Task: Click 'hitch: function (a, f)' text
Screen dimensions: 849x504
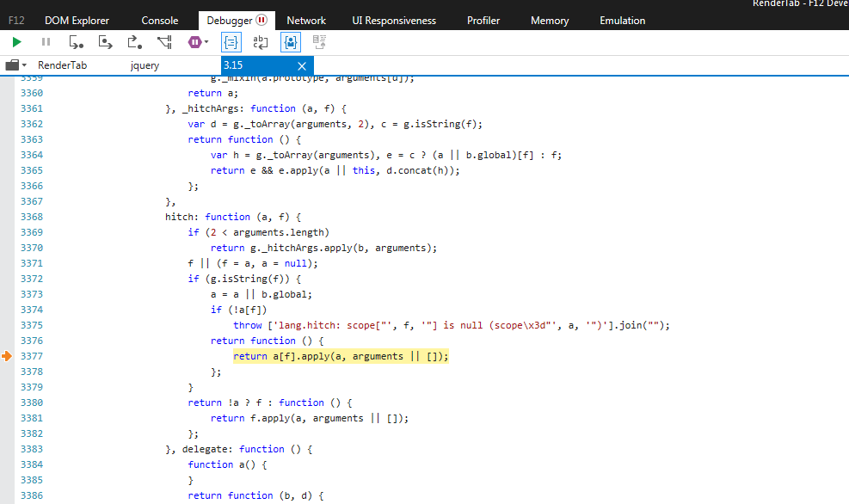Action: 233,217
